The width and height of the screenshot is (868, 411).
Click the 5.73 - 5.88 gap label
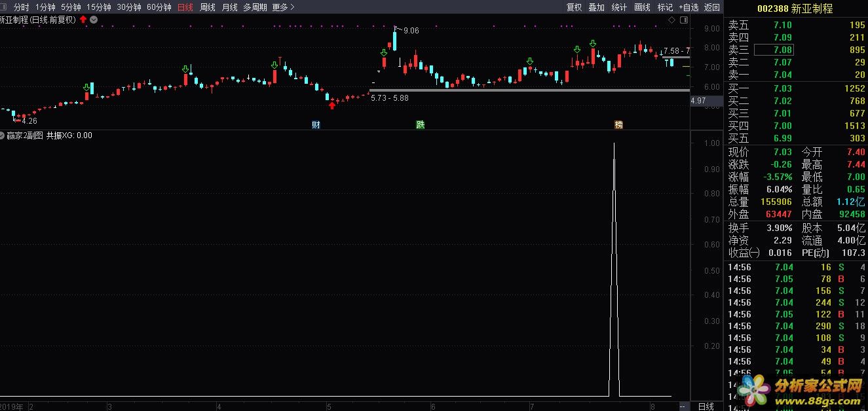[x=389, y=98]
